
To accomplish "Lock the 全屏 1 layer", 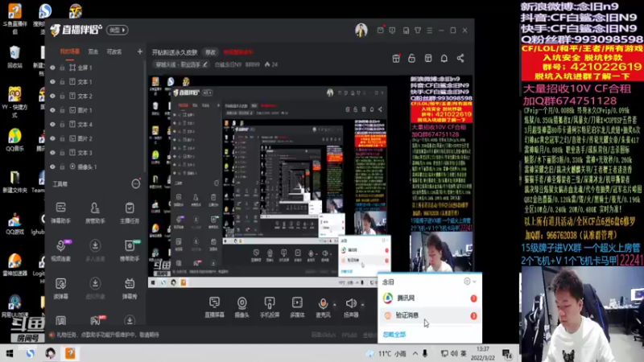I will 63,68.
